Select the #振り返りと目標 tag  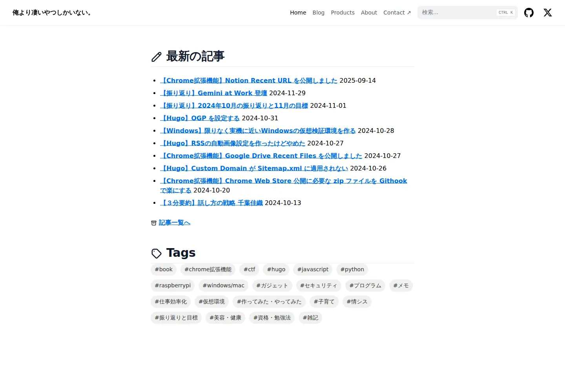click(x=176, y=318)
